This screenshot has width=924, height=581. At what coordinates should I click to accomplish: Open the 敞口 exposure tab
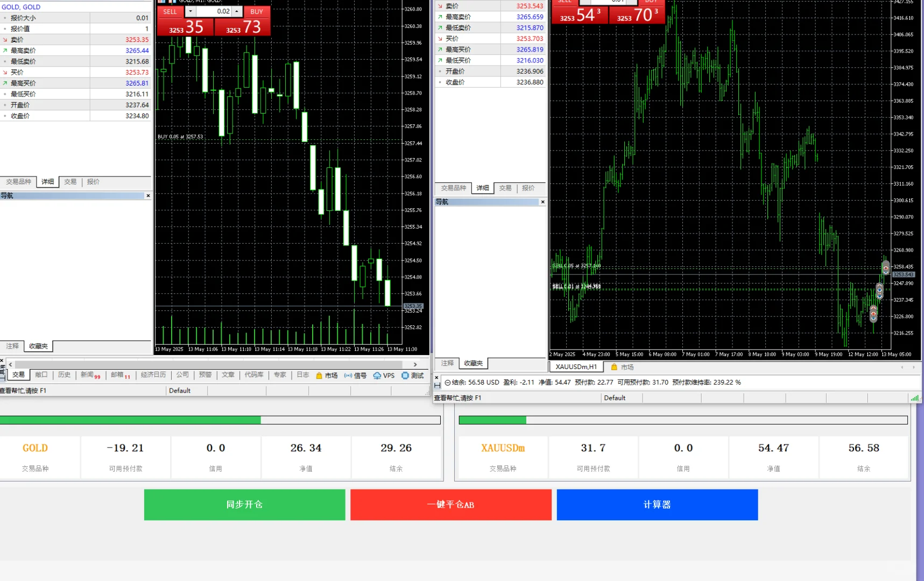tap(41, 375)
